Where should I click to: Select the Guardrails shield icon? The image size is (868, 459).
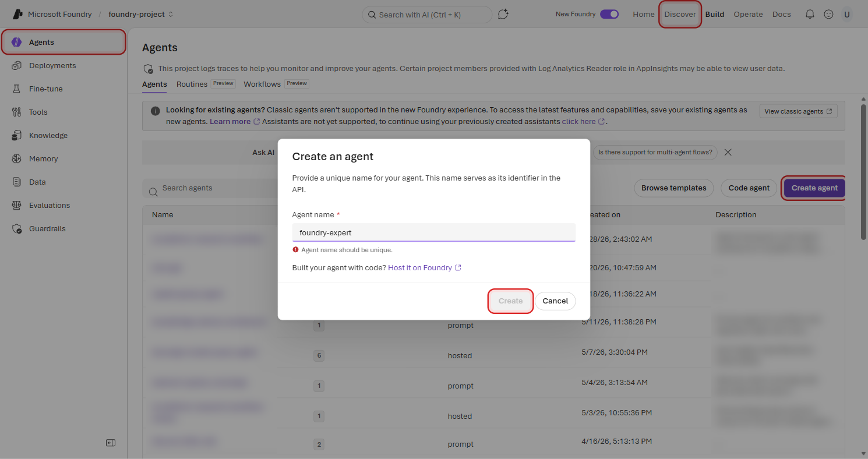[17, 228]
